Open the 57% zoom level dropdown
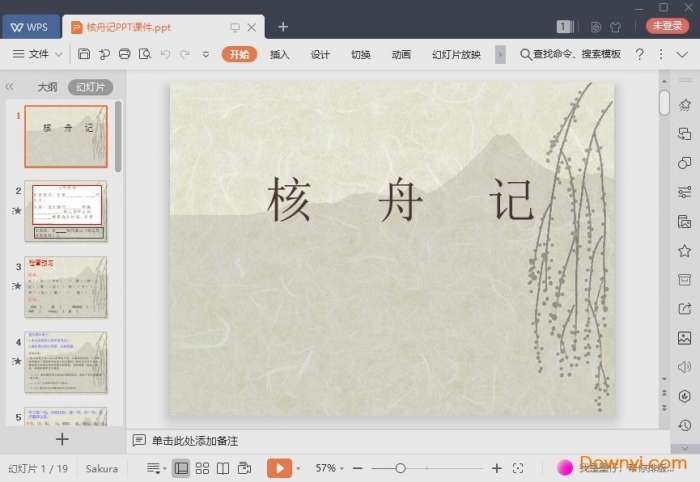Screen dimensions: 700x482 [x=329, y=468]
